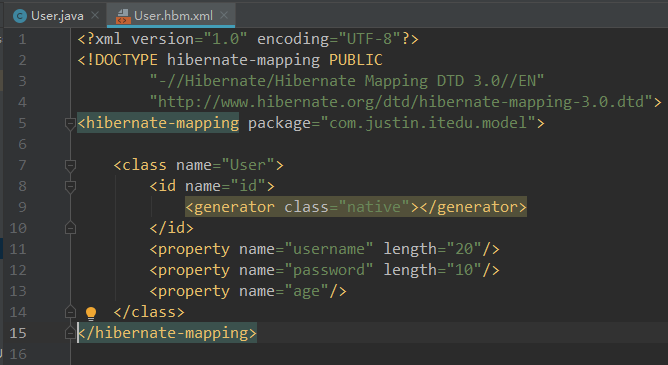Click the closing </class> tag

(x=149, y=312)
